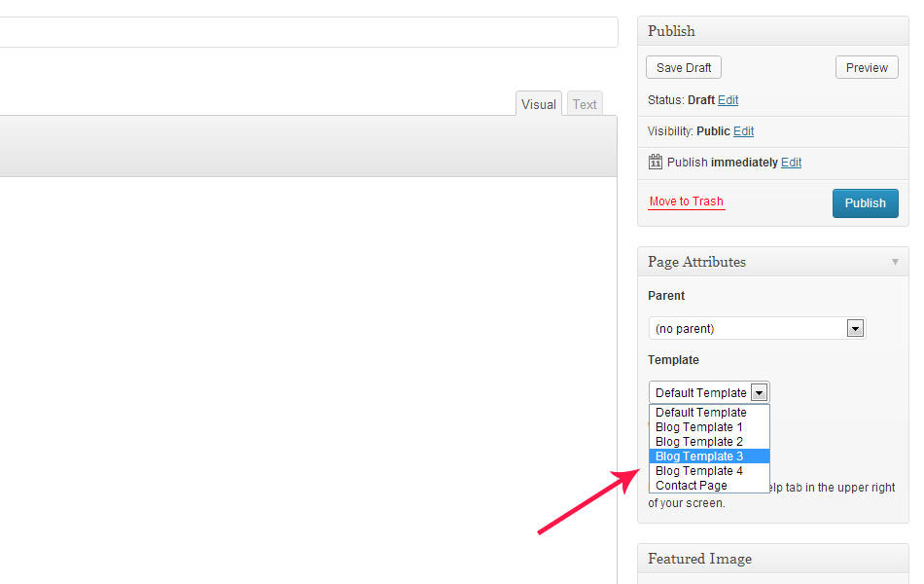Click the calendar icon beside Publish immediately

(655, 163)
